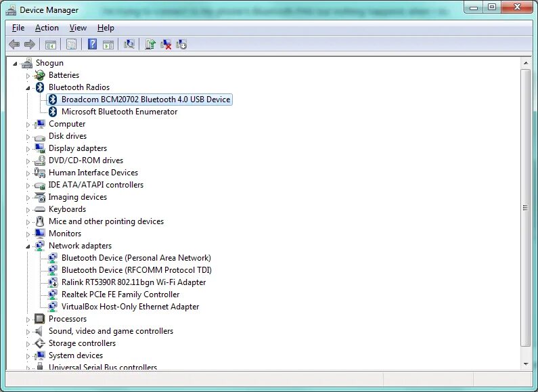Image resolution: width=538 pixels, height=392 pixels.
Task: Select Realtek PCIe FE Family Controller
Action: (120, 295)
